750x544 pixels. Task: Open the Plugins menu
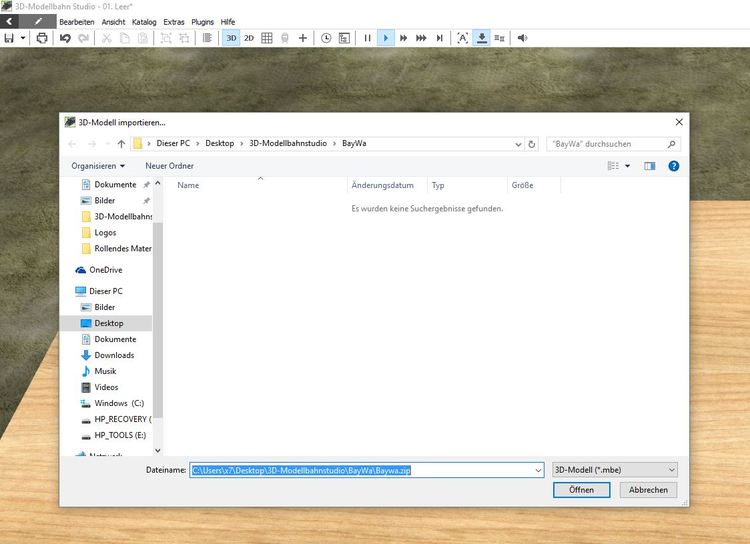click(x=202, y=22)
